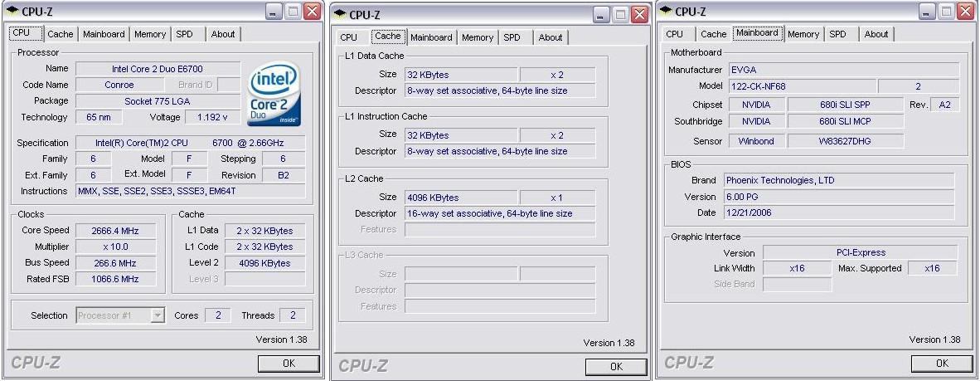The height and width of the screenshot is (381, 980).
Task: Close the middle Cache window
Action: (639, 15)
